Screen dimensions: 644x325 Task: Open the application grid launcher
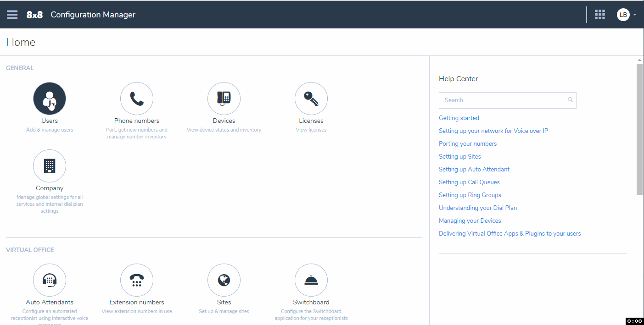(x=600, y=15)
